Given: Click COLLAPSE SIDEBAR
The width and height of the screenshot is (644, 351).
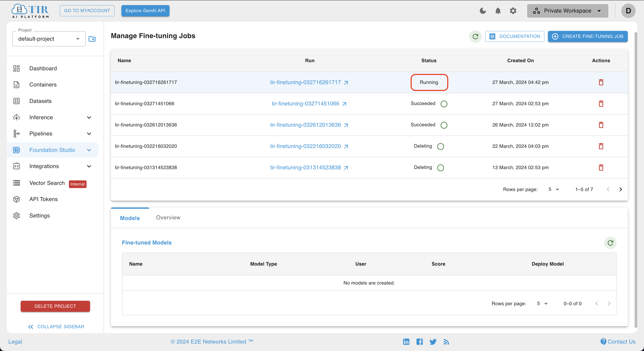Looking at the screenshot, I should (56, 327).
